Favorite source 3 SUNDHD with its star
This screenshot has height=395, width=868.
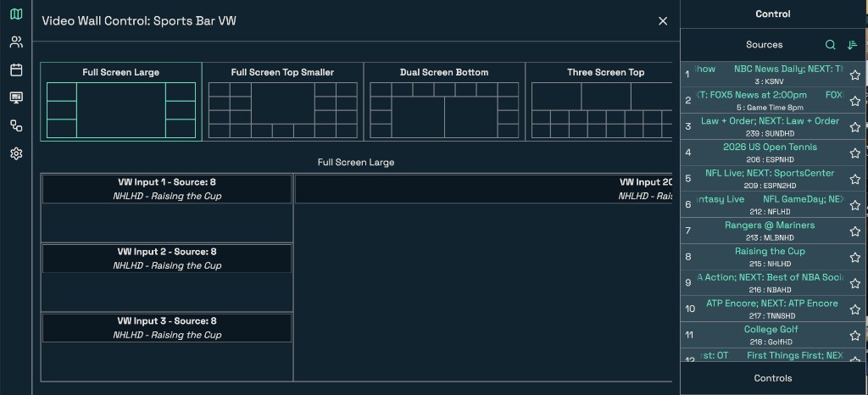[x=854, y=126]
